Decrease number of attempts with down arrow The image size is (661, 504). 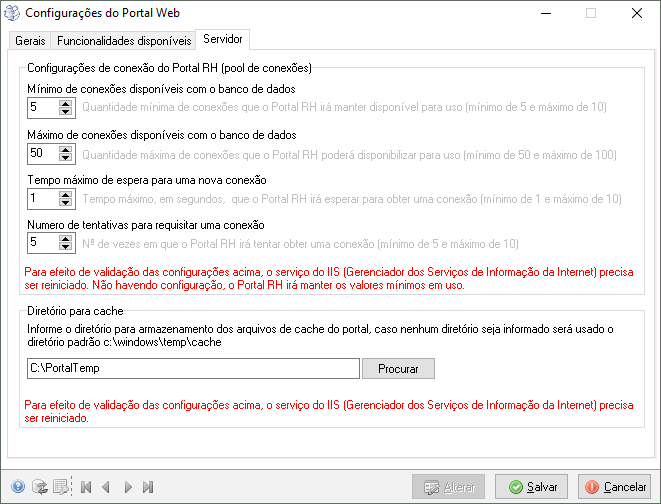66,247
